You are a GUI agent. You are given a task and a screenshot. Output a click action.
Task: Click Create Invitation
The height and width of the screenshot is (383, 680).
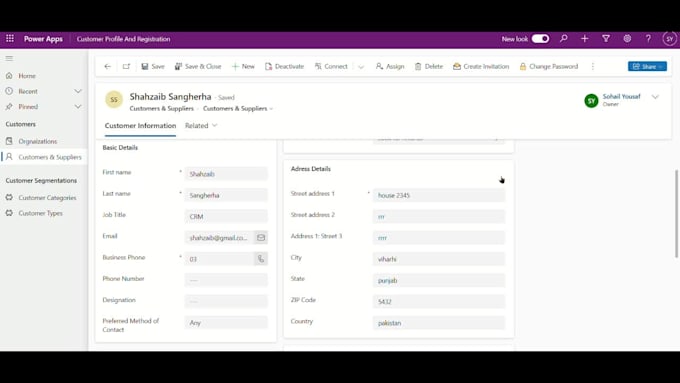pos(481,66)
